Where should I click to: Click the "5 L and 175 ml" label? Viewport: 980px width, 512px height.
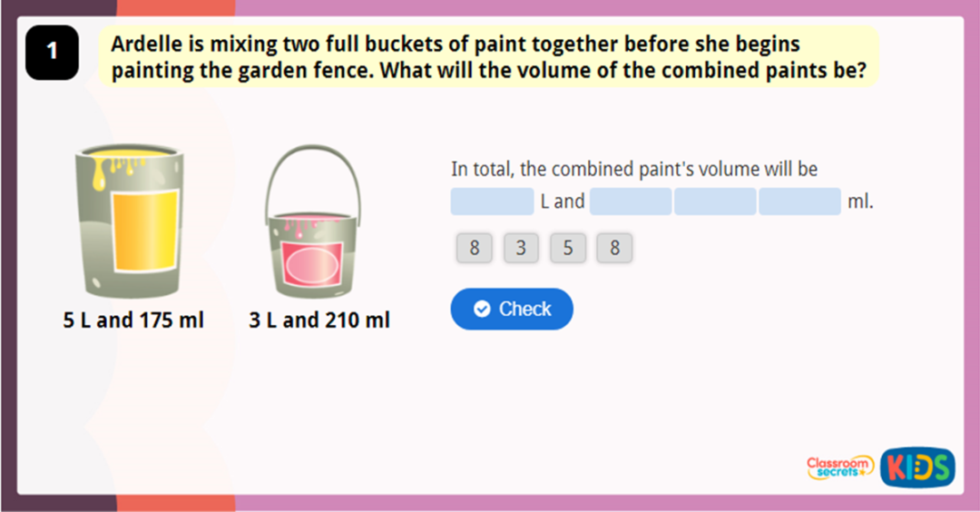[133, 320]
